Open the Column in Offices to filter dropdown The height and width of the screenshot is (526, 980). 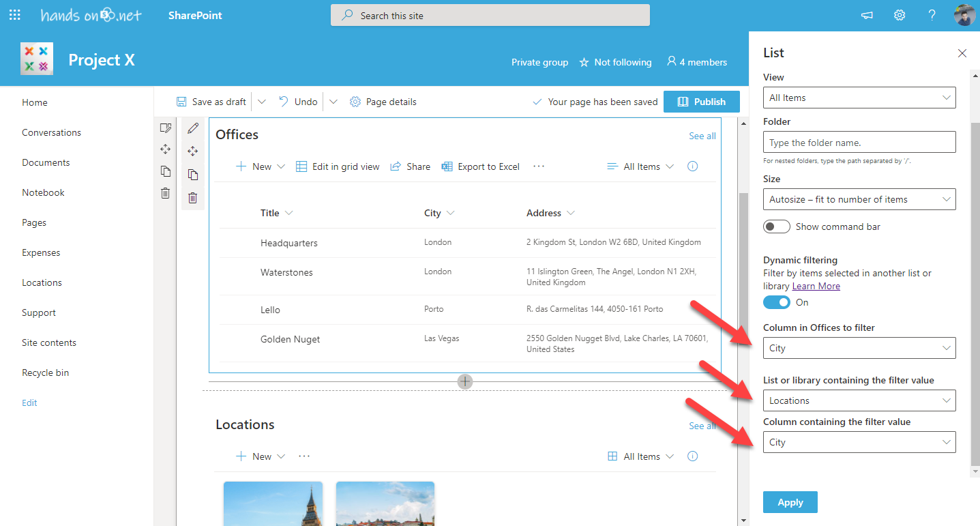point(859,348)
